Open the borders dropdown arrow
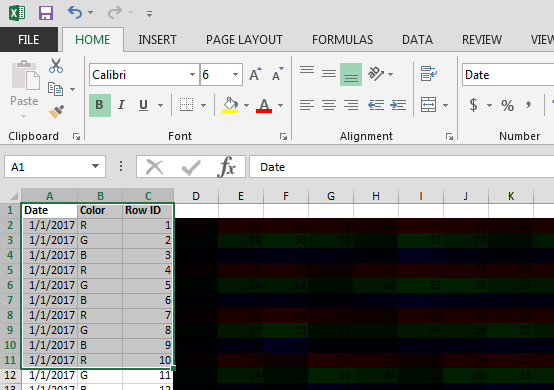 [x=204, y=105]
